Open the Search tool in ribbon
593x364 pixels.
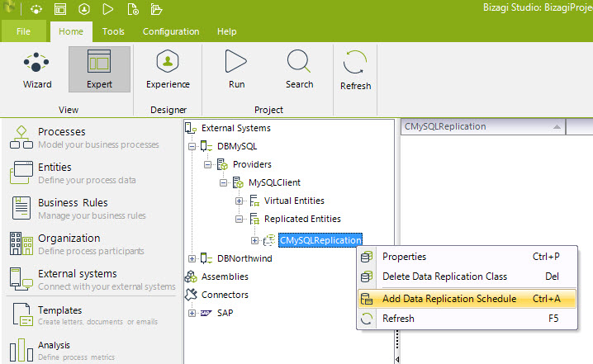tap(299, 69)
